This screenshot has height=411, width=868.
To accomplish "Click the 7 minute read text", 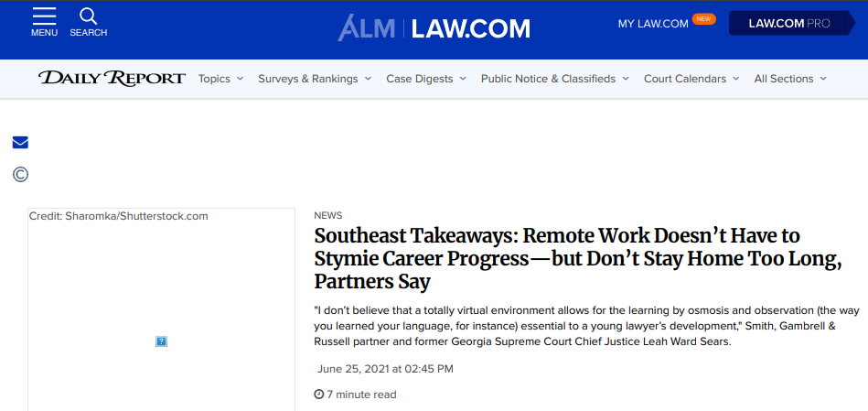I will pos(361,395).
